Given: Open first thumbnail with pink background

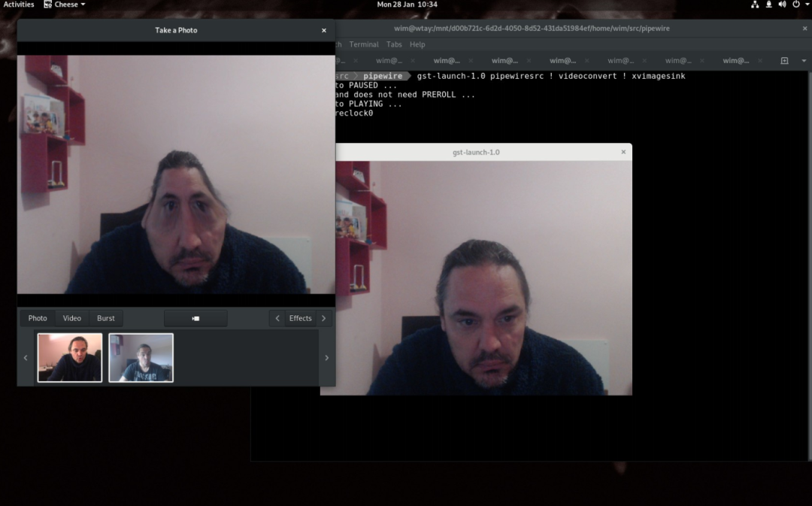Looking at the screenshot, I should [x=70, y=358].
